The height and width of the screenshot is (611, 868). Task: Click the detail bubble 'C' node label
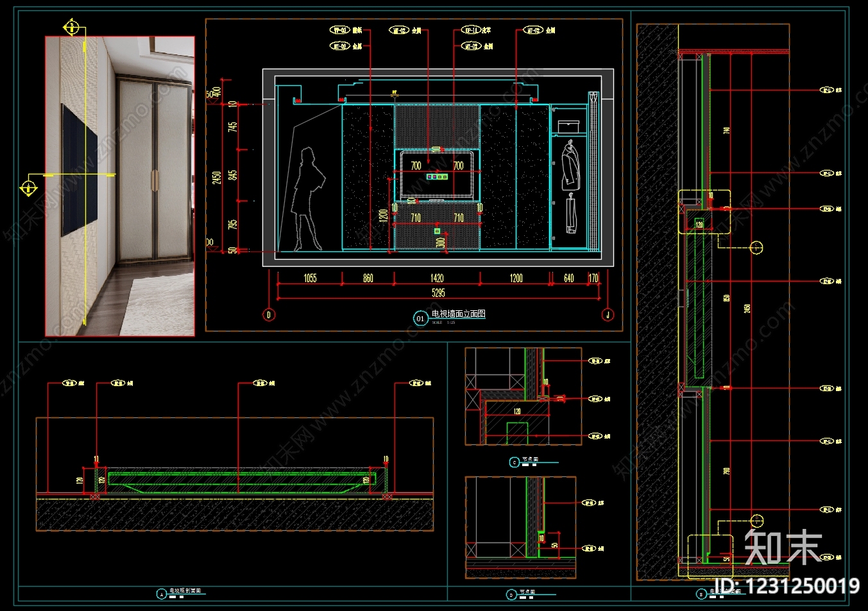pos(514,462)
